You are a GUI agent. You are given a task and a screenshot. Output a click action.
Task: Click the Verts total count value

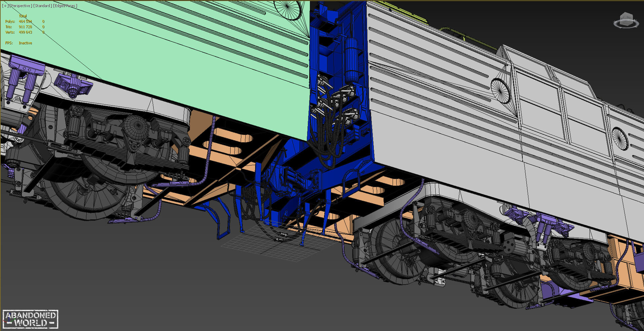[25, 32]
